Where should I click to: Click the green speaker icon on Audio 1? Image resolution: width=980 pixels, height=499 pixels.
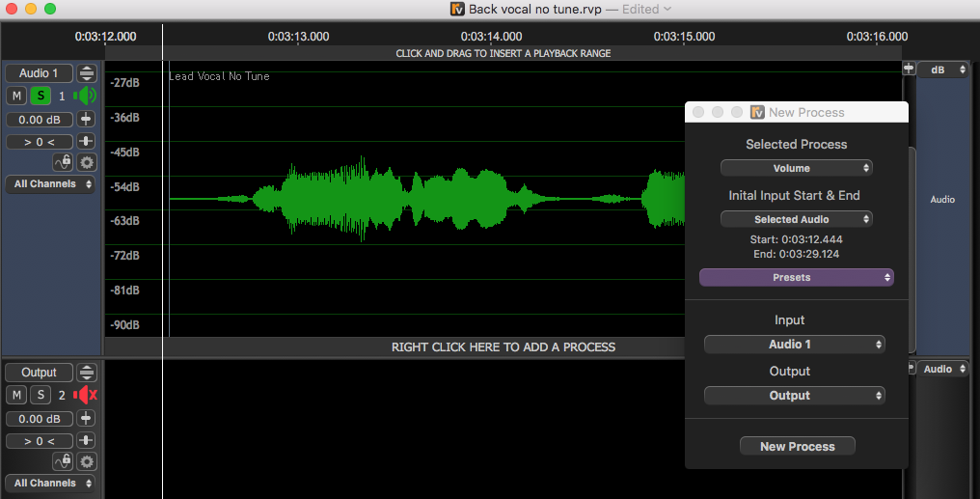pos(87,96)
